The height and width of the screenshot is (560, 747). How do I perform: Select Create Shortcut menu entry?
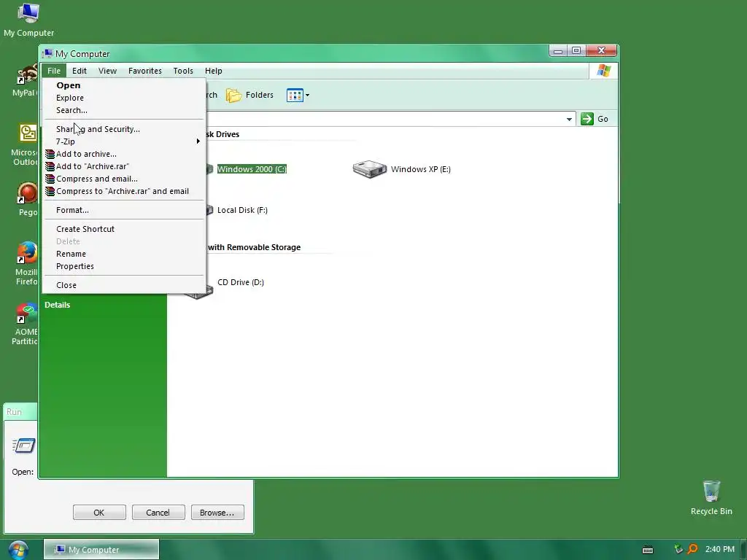tap(124, 229)
